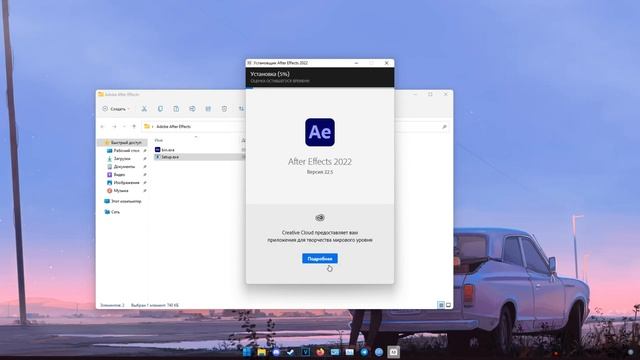
Task: Open recent locations chevron in Explorer
Action: 124,127
